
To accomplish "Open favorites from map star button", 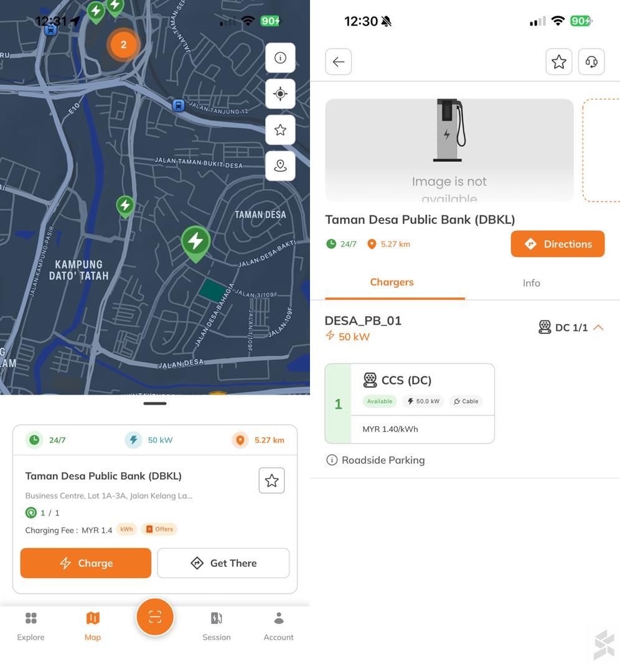I will coord(280,130).
